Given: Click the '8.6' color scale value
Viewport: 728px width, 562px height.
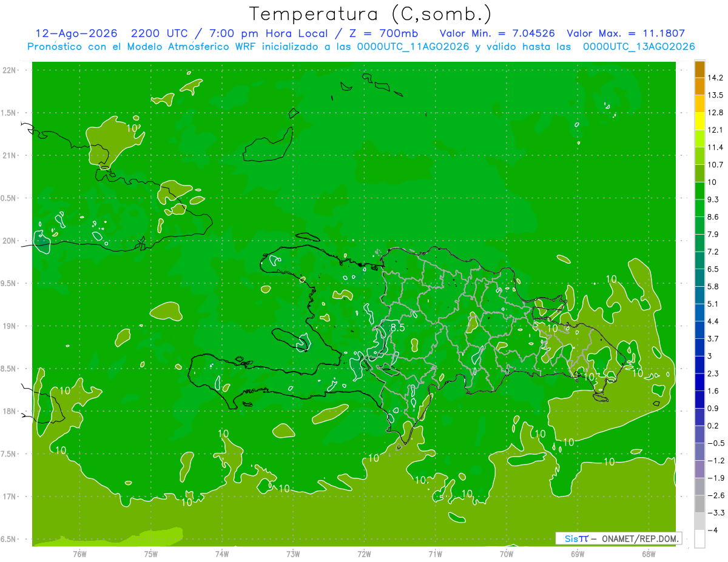Looking at the screenshot, I should 713,217.
